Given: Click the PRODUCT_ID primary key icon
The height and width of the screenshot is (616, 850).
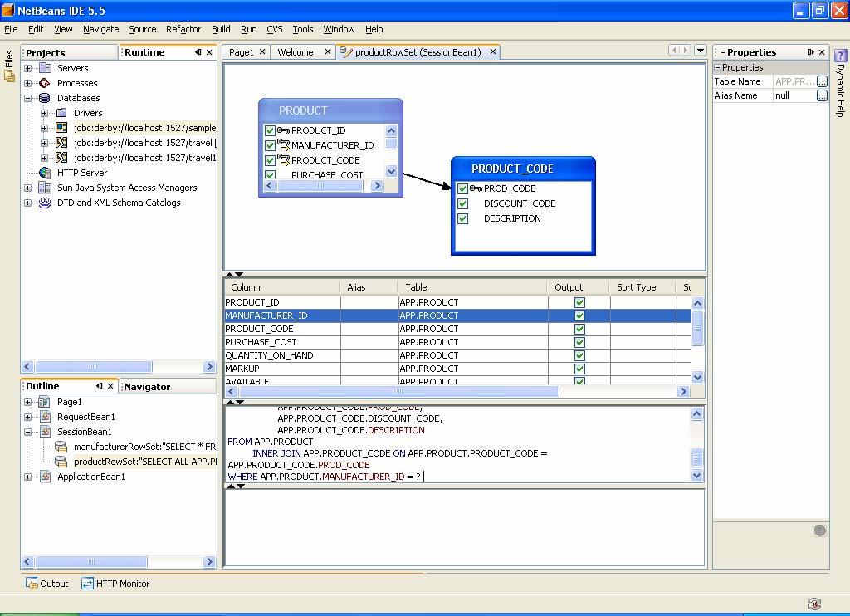Looking at the screenshot, I should [x=284, y=130].
